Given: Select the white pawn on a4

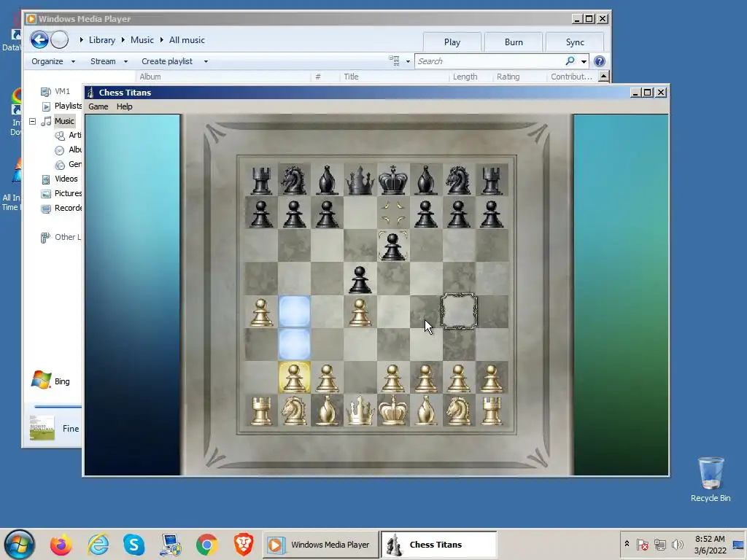Looking at the screenshot, I should pyautogui.click(x=262, y=312).
